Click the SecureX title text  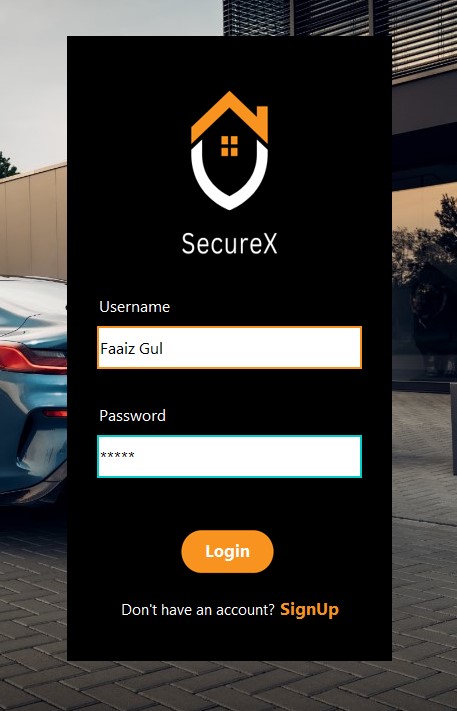229,244
